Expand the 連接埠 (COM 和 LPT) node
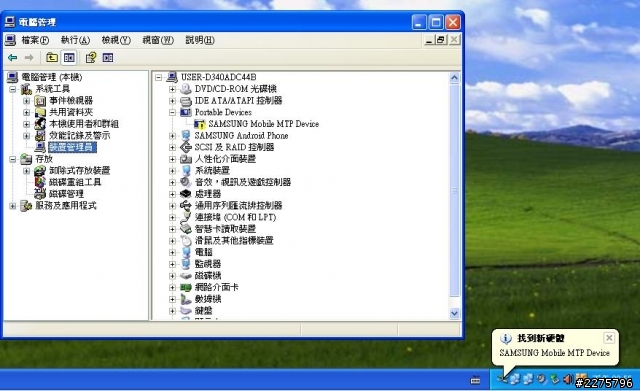The image size is (640, 391). [x=173, y=218]
